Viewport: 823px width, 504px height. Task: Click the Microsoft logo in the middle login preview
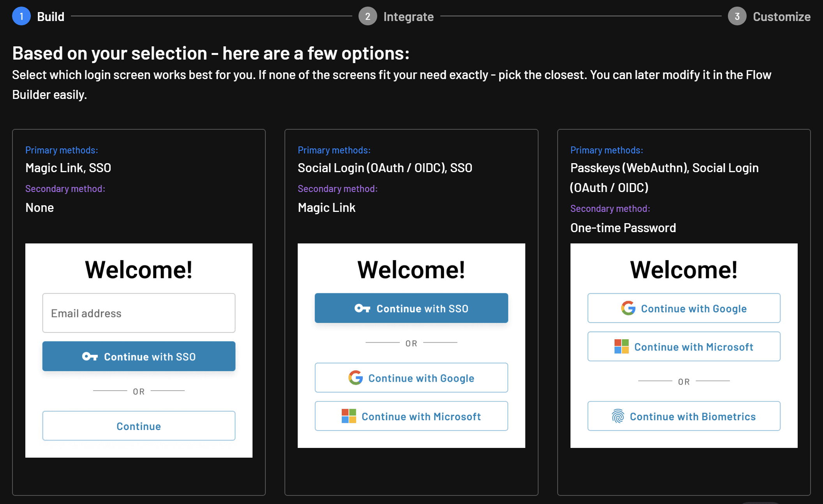coord(349,416)
